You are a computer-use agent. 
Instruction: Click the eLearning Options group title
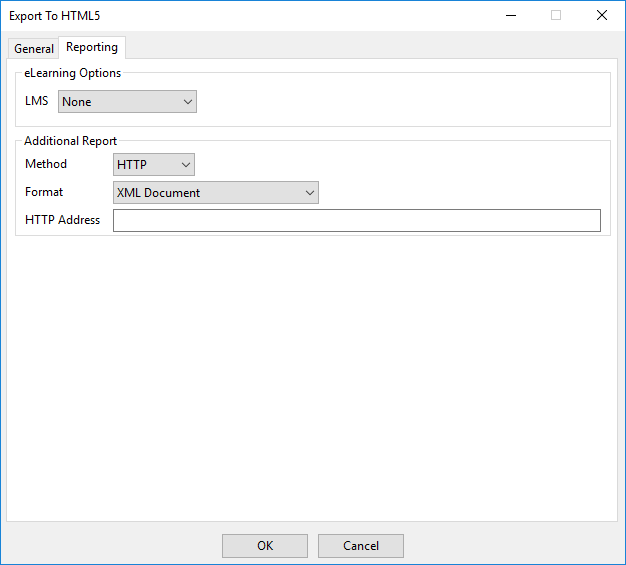click(x=72, y=73)
